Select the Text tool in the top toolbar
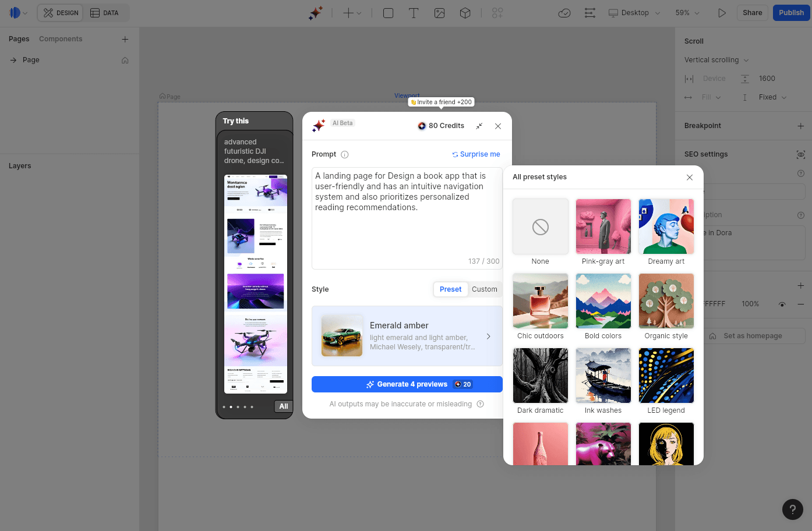The height and width of the screenshot is (531, 812). (414, 12)
